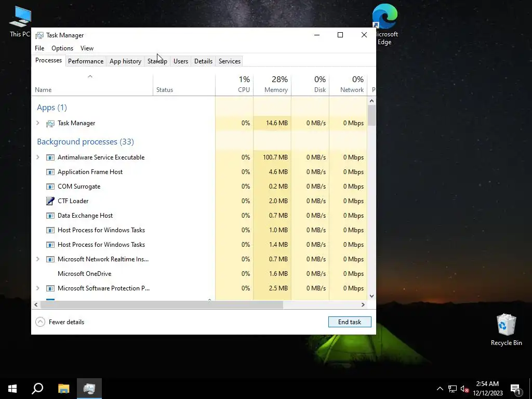Open the Recycle Bin desktop icon
This screenshot has height=399, width=532.
506,330
